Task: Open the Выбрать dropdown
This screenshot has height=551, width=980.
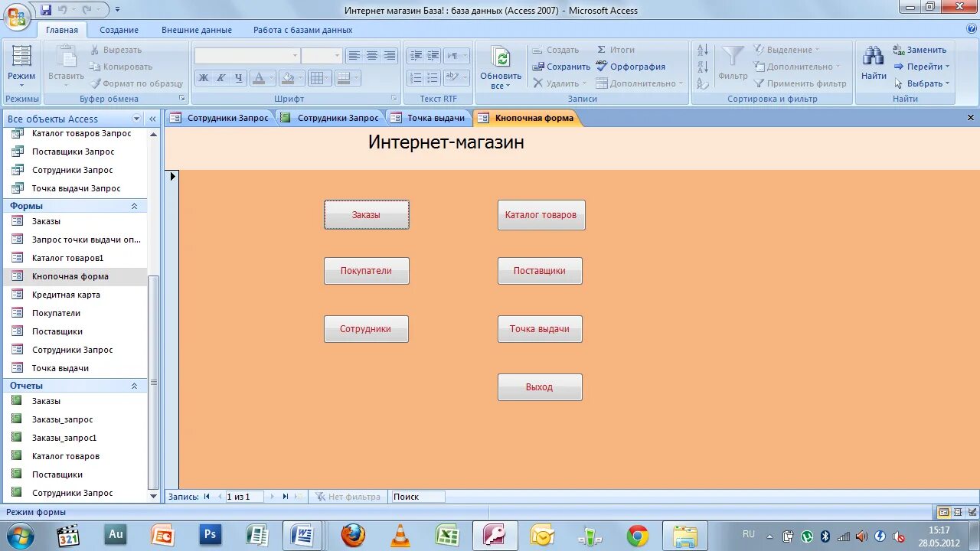Action: (922, 83)
